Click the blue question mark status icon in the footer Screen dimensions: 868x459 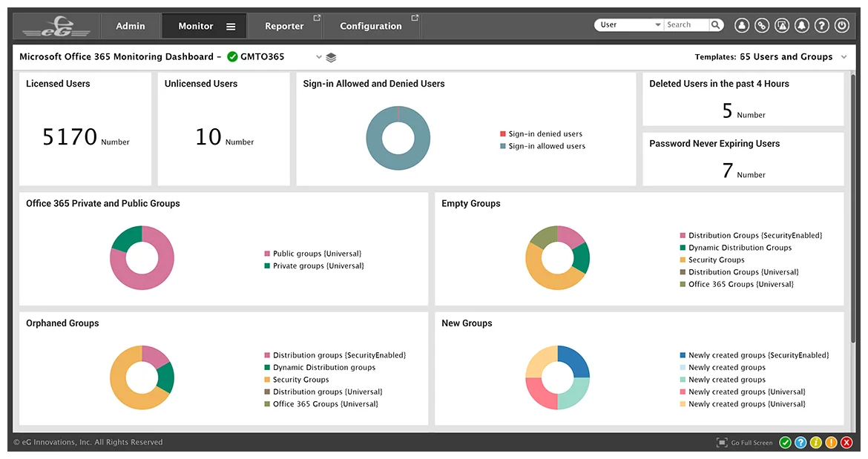(x=800, y=443)
